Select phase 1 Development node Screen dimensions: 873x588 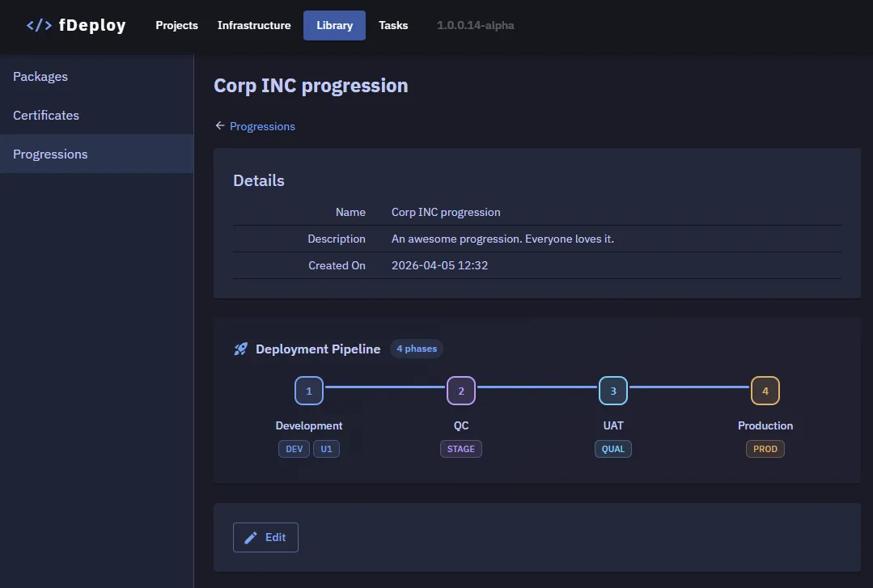tap(309, 391)
